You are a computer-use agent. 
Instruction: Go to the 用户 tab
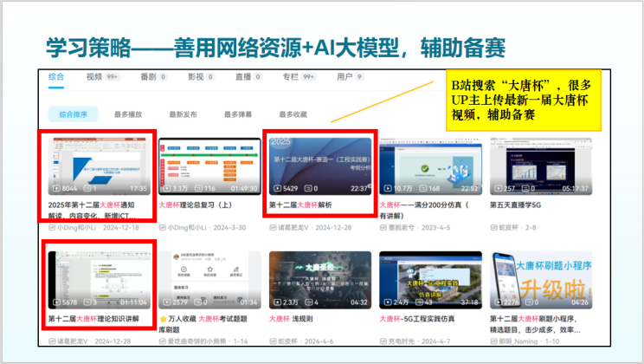tap(345, 77)
